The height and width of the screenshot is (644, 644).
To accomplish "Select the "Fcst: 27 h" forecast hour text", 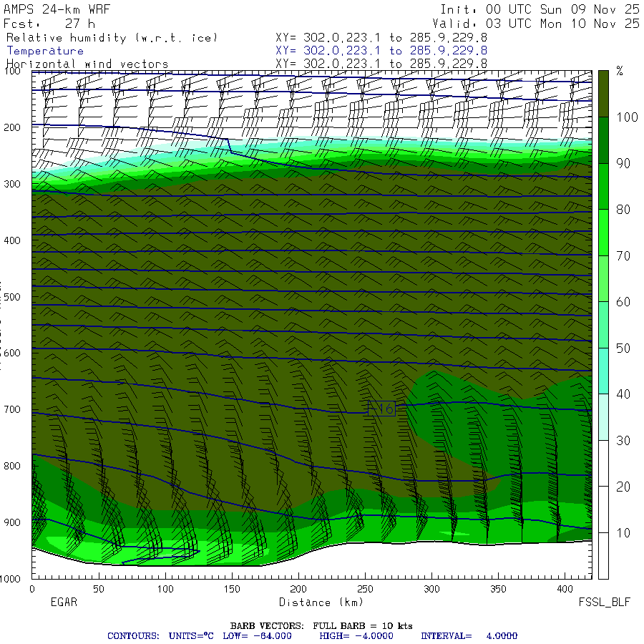I will (x=49, y=24).
